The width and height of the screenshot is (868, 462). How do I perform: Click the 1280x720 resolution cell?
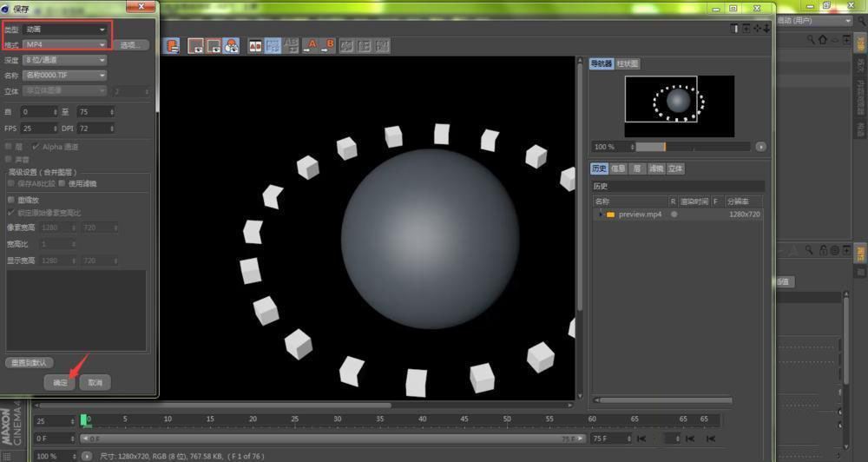tap(744, 214)
